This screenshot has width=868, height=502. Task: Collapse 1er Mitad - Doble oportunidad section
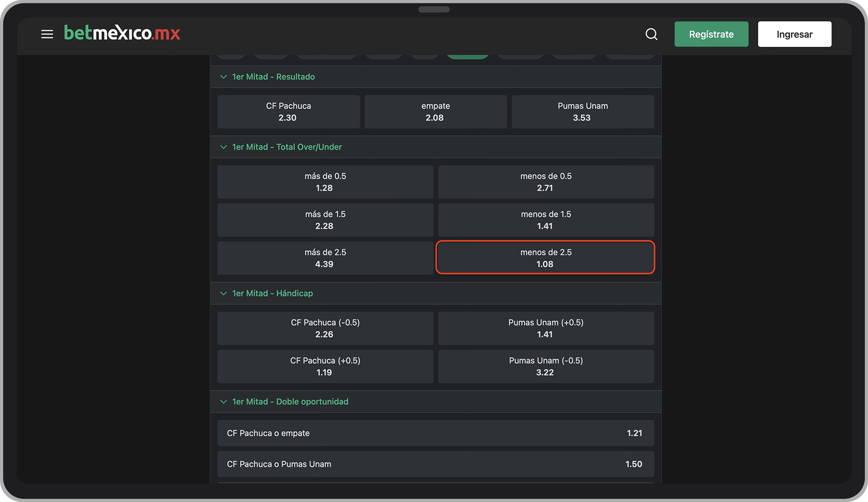tap(224, 402)
